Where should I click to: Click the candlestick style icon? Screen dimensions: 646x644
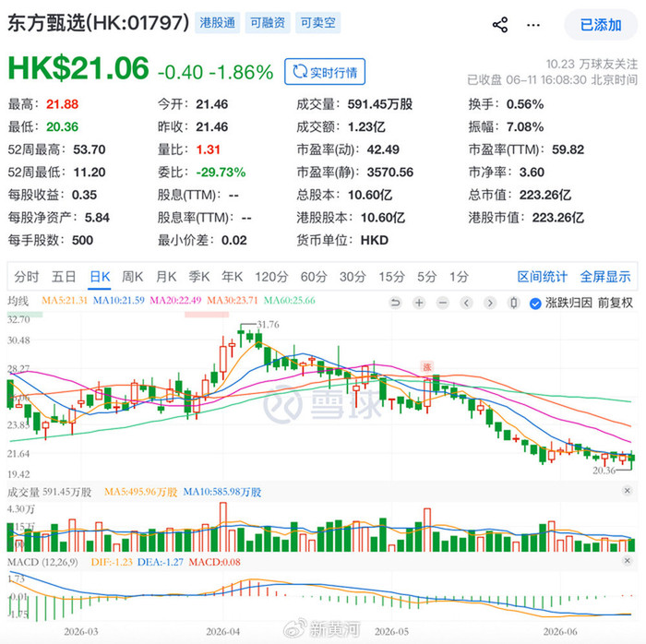513,304
